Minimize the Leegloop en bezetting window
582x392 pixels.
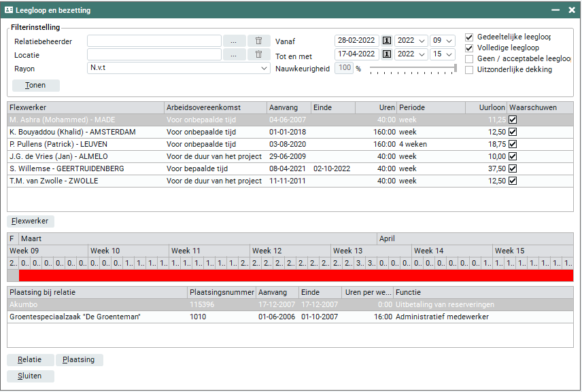point(554,10)
